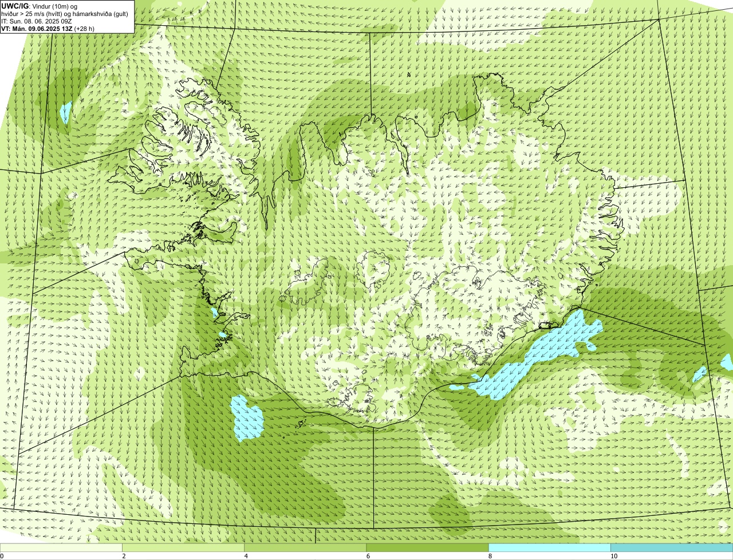The image size is (733, 560).
Task: Click the 'hviður > 25 m/s' description line
Action: coord(64,13)
